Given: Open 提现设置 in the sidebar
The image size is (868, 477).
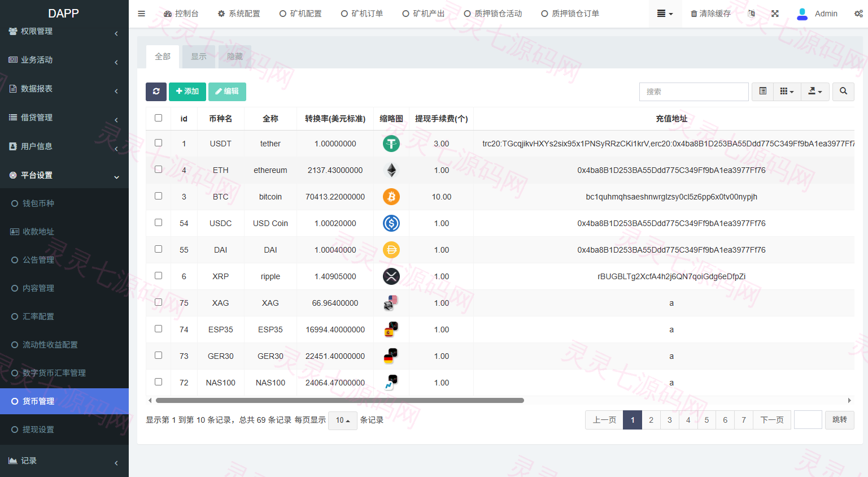Looking at the screenshot, I should [64, 430].
